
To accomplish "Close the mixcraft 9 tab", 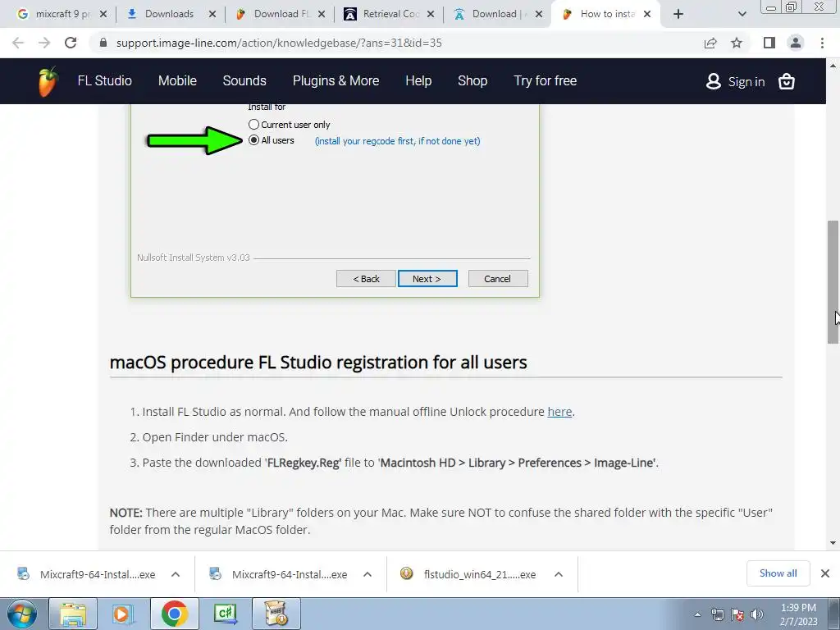I will pyautogui.click(x=103, y=14).
